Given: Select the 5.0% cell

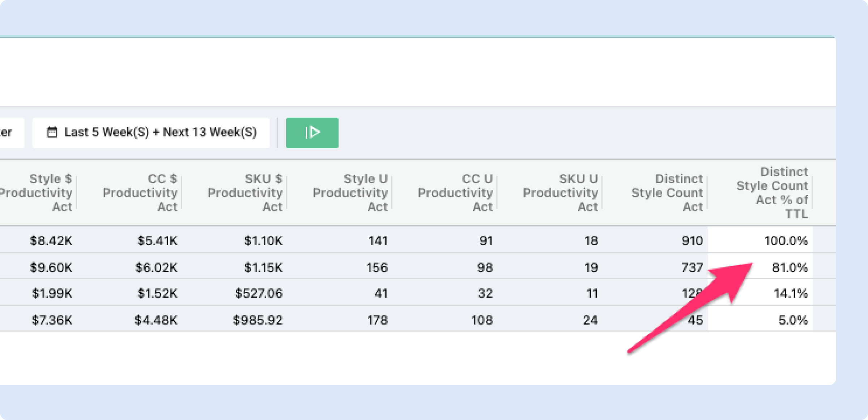Looking at the screenshot, I should [x=793, y=320].
